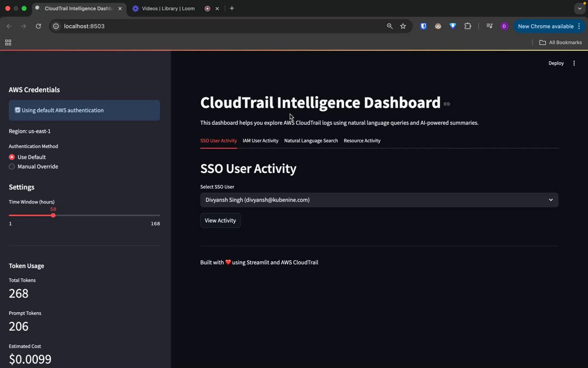Open the All Bookmarks folder
Viewport: 588px width, 368px height.
(x=560, y=42)
